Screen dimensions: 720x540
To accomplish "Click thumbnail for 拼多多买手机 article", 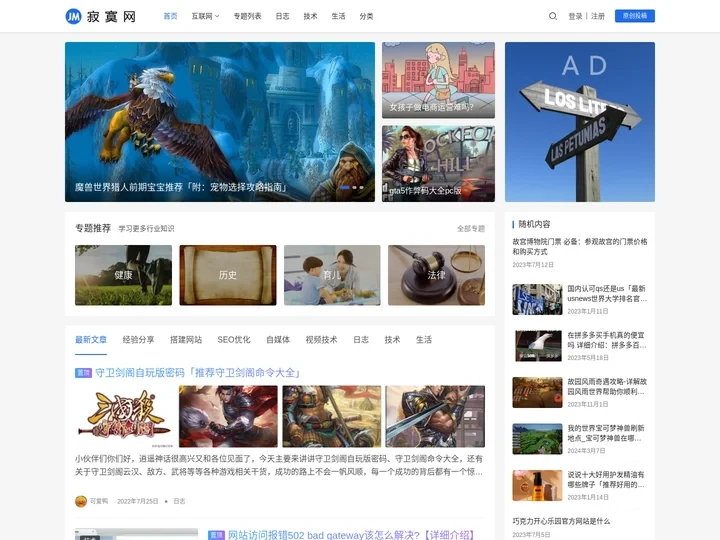I will 537,346.
